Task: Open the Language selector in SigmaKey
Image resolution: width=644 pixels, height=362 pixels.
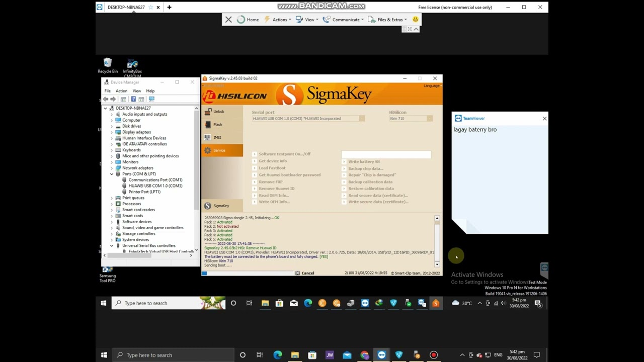Action: point(431,85)
